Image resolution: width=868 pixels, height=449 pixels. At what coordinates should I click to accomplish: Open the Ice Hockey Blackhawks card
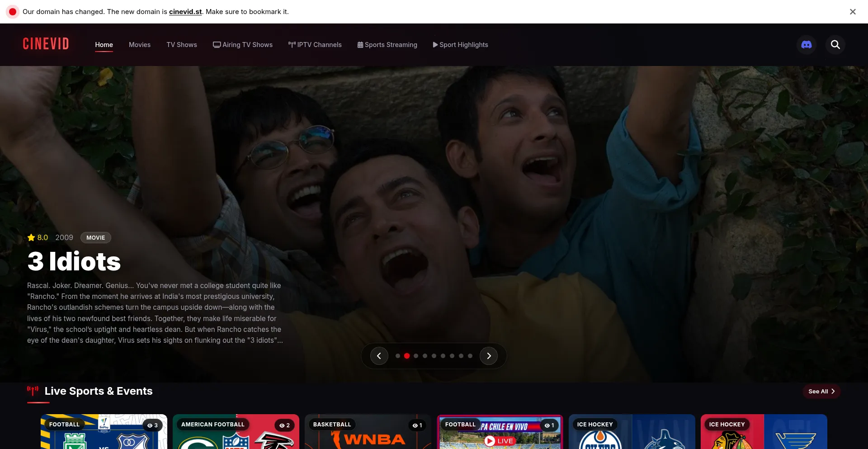point(764,432)
